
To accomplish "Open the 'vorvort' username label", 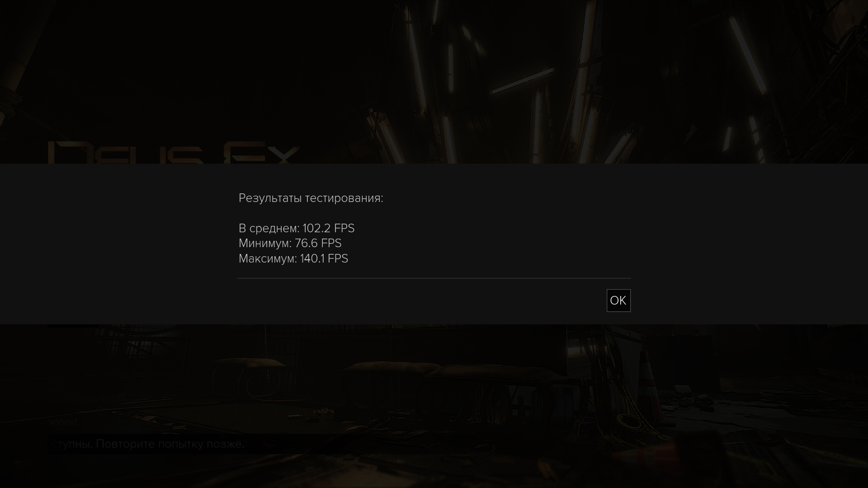I will click(x=63, y=422).
